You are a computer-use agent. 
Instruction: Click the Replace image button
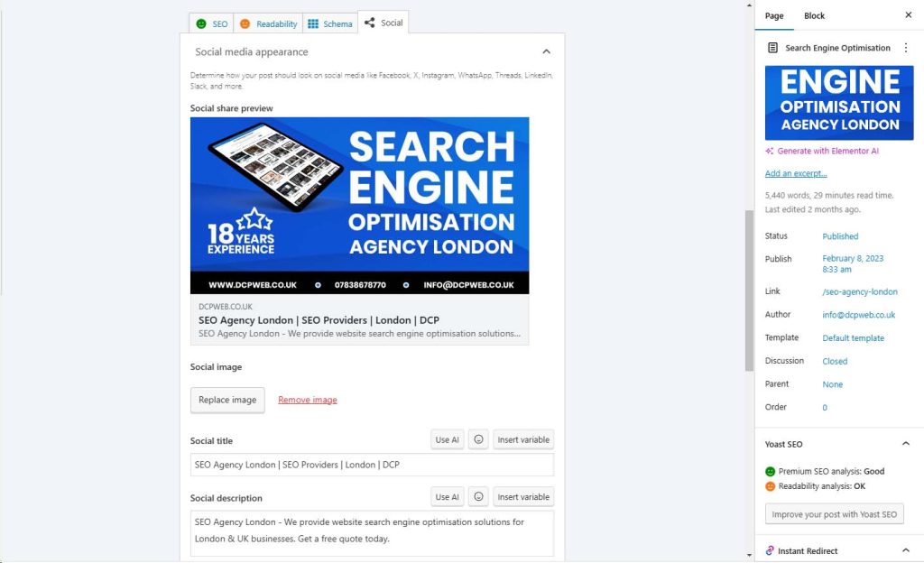coord(227,400)
